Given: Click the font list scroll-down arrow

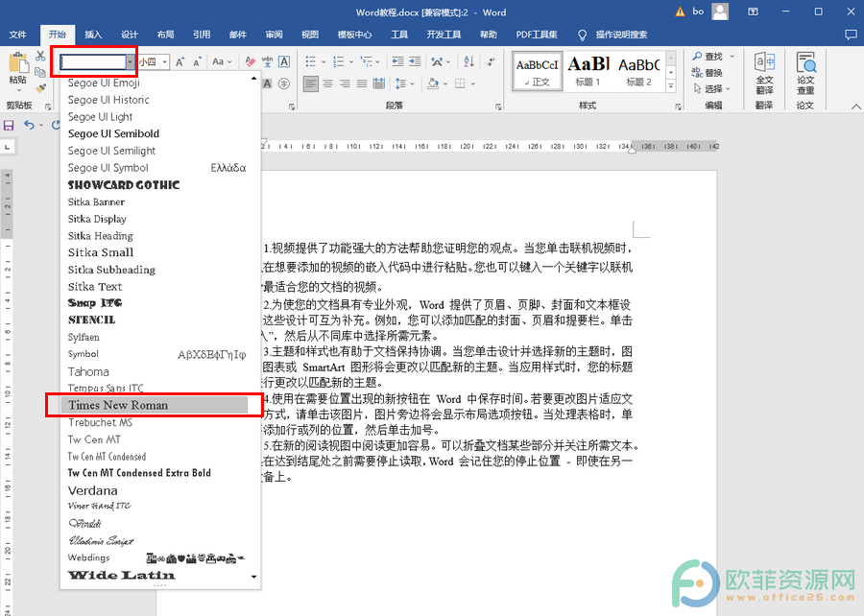Looking at the screenshot, I should click(254, 577).
